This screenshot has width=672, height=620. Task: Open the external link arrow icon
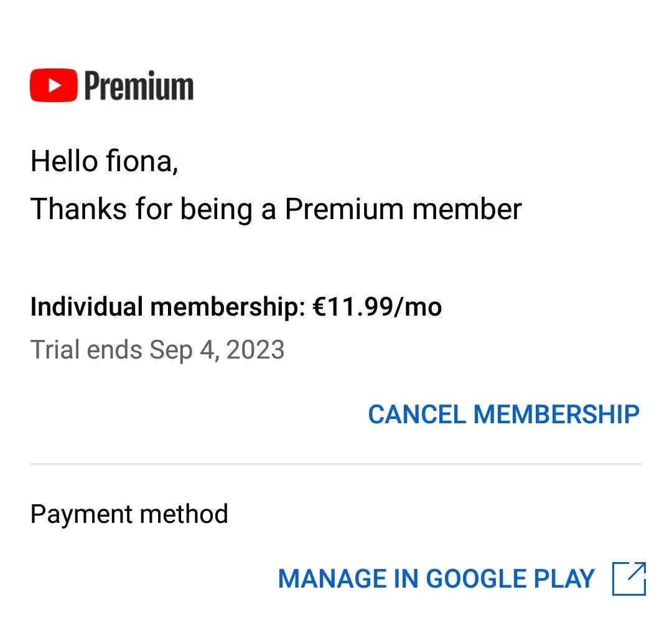[x=628, y=578]
